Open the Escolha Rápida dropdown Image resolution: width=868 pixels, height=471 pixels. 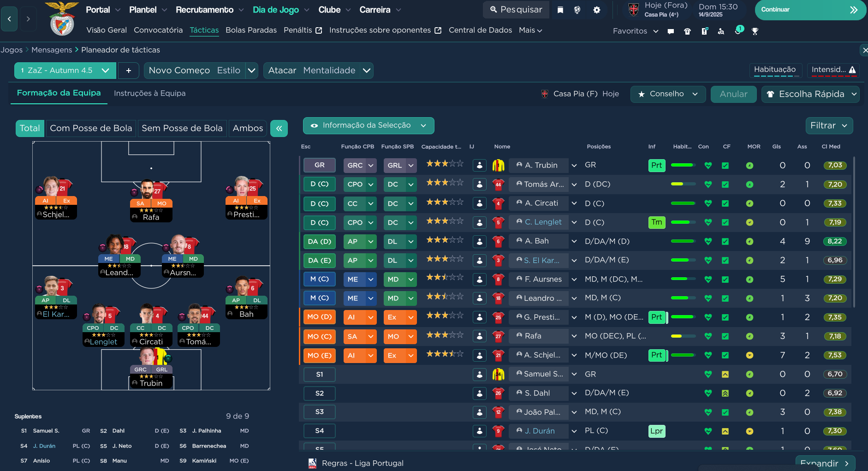810,94
